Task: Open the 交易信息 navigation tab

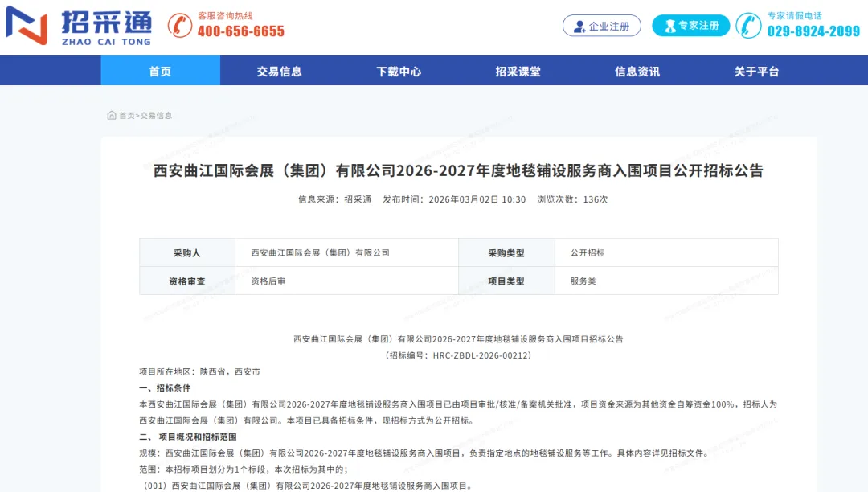Action: click(x=280, y=71)
